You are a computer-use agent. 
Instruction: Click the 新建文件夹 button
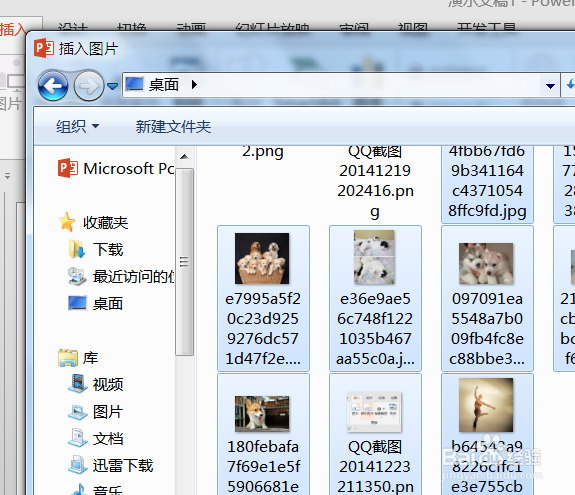tap(173, 126)
